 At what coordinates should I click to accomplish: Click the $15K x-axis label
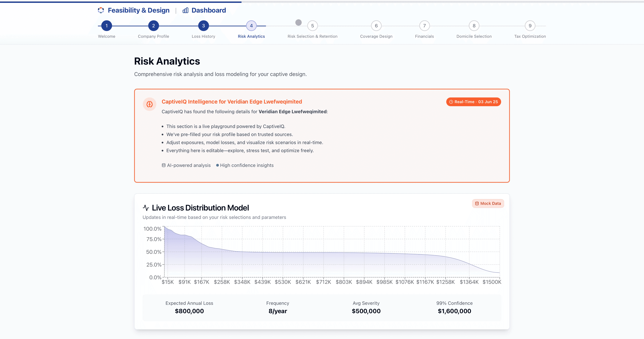[x=168, y=282]
